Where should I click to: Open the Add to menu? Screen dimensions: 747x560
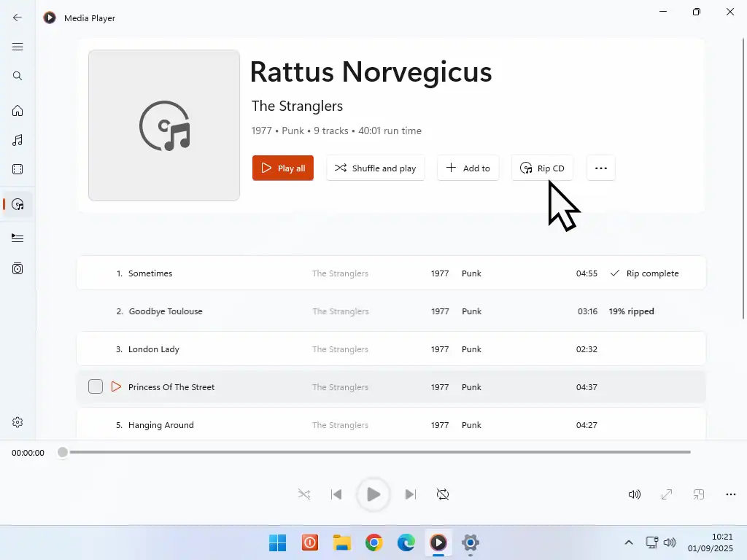[468, 168]
